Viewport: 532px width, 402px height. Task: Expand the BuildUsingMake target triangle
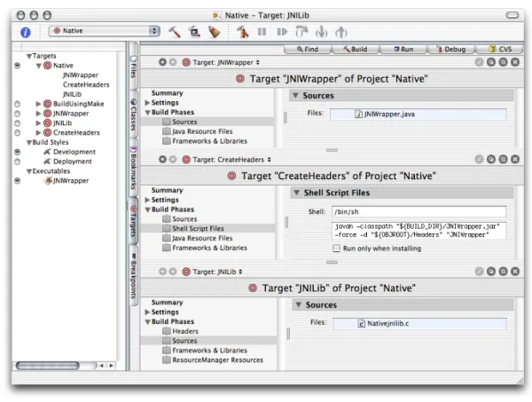pyautogui.click(x=38, y=104)
